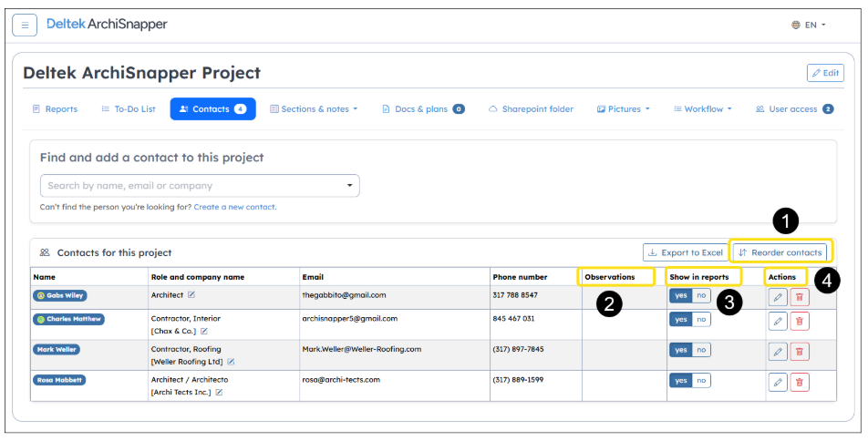Screen dimensions: 868x441
Task: Click phone number 317 788 8547
Action: point(515,295)
